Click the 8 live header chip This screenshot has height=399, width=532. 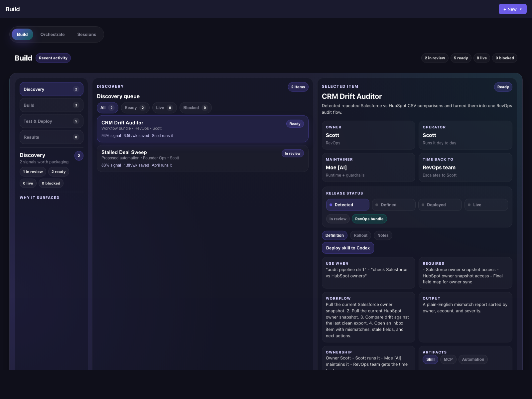pos(482,58)
